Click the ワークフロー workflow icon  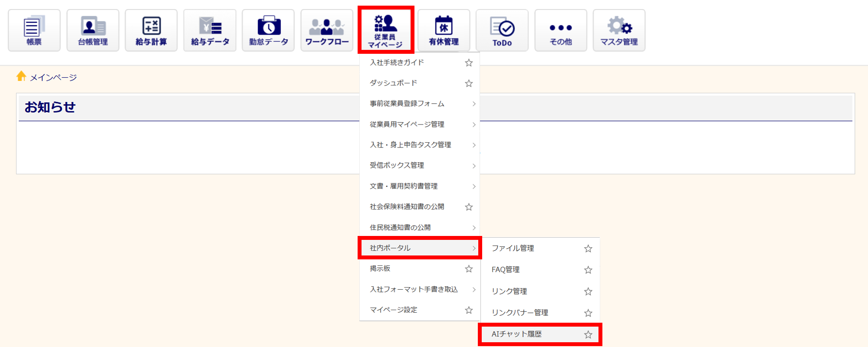tap(327, 30)
